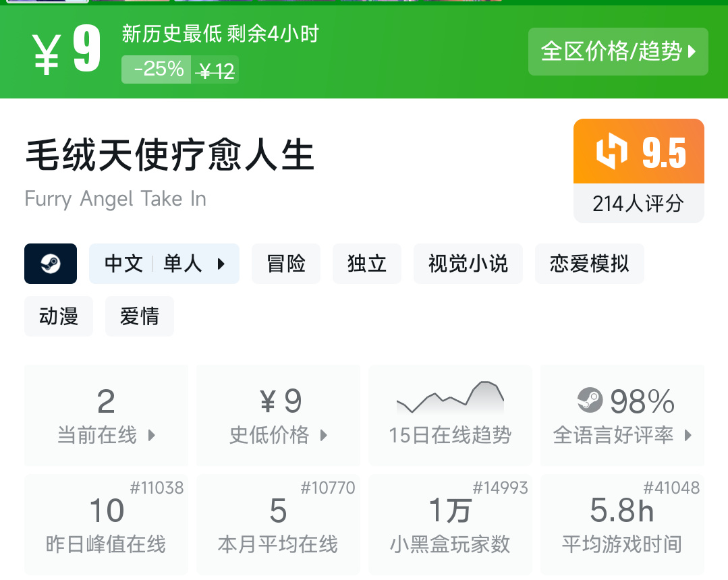Select the 爱情 genre tag
Image resolution: width=728 pixels, height=580 pixels.
(x=139, y=316)
